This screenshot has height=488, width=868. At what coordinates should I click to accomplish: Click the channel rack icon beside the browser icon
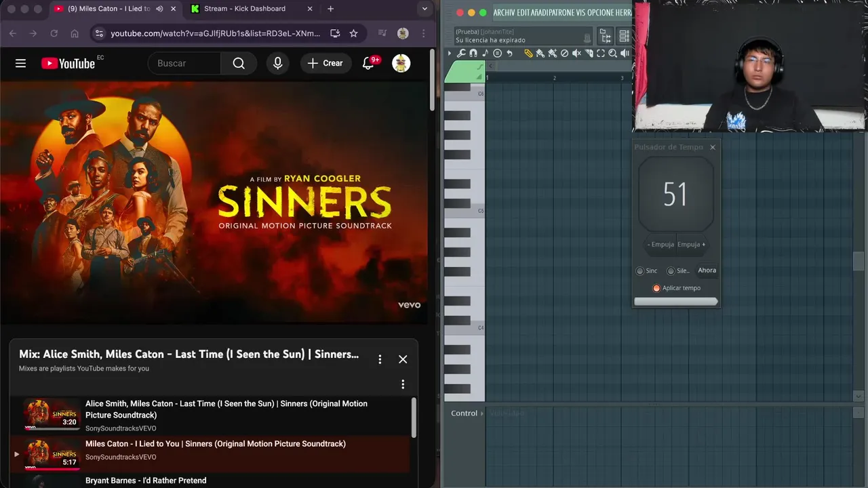coord(625,37)
